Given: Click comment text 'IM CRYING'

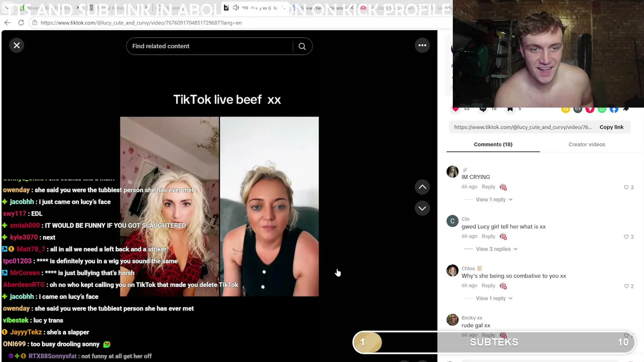Looking at the screenshot, I should point(475,177).
